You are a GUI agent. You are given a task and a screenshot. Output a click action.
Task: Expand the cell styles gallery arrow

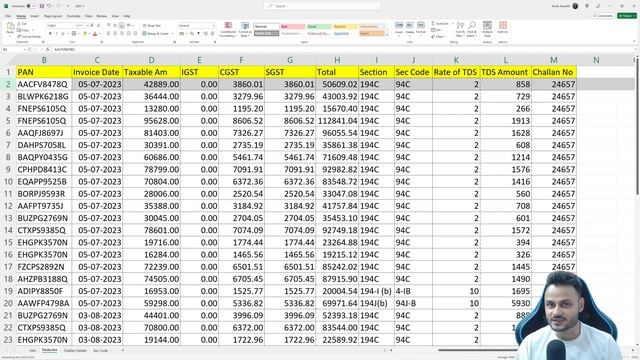pos(387,36)
